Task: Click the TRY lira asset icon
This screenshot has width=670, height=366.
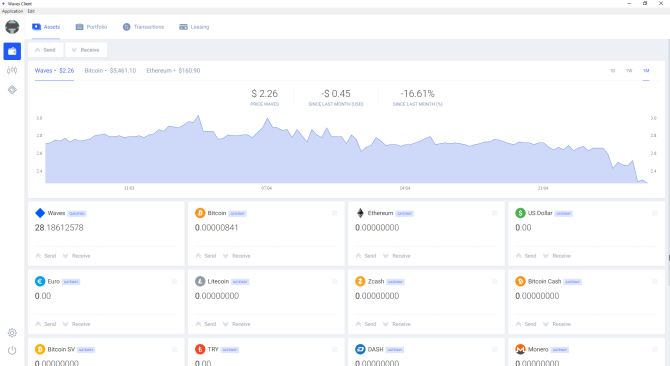Action: pos(200,349)
